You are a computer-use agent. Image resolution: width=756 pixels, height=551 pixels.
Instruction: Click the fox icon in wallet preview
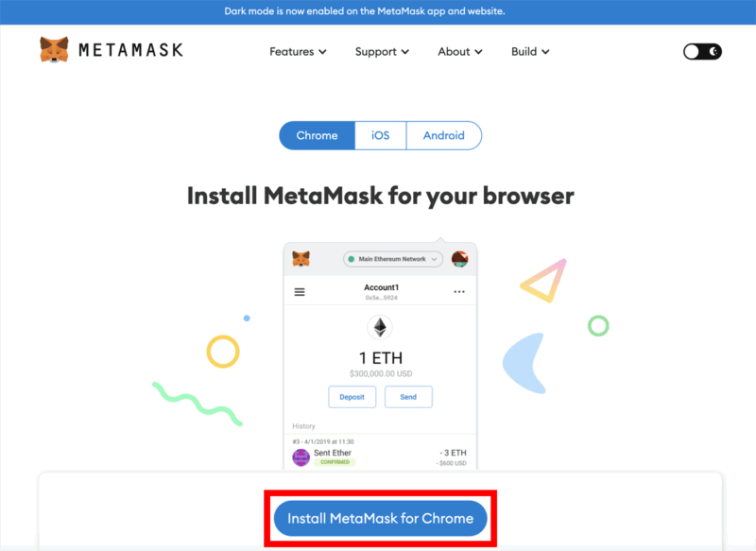(x=301, y=259)
